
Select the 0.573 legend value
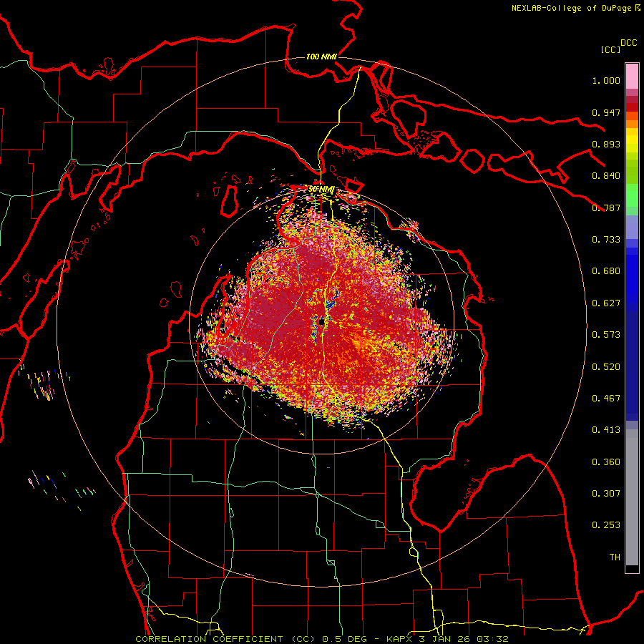606,335
